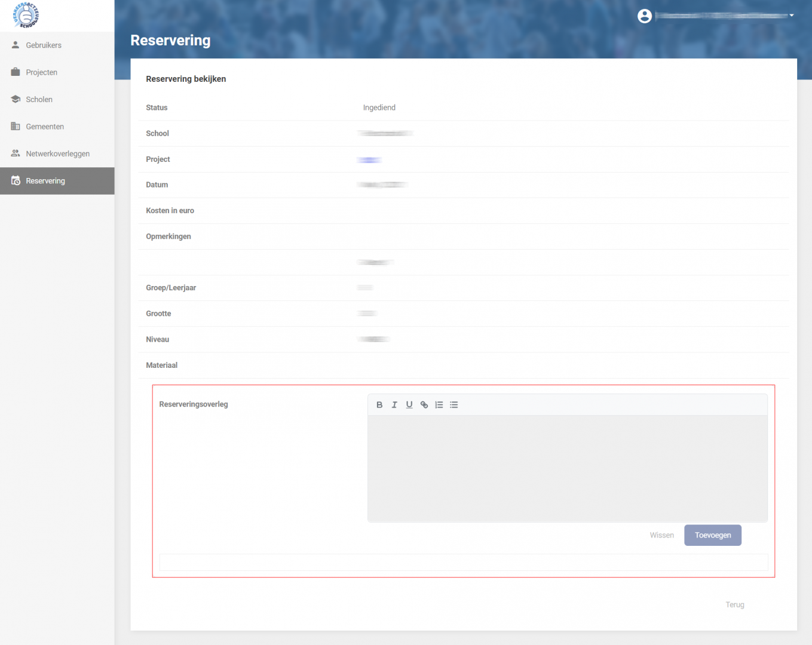Expand the user account dropdown arrow

point(791,16)
